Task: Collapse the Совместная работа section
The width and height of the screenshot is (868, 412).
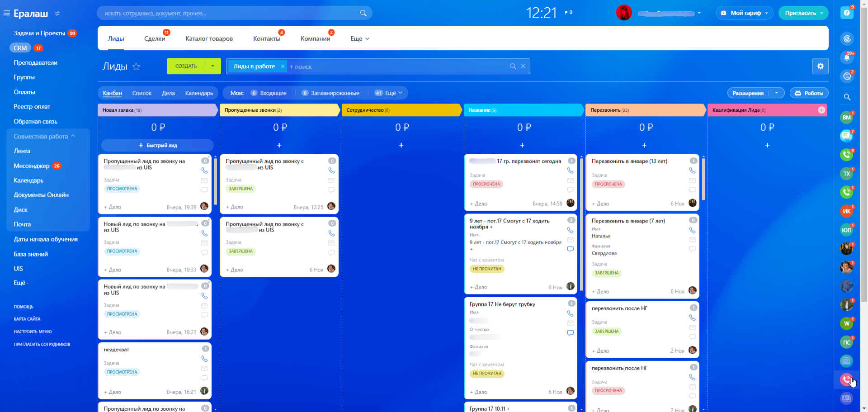Action: (73, 136)
